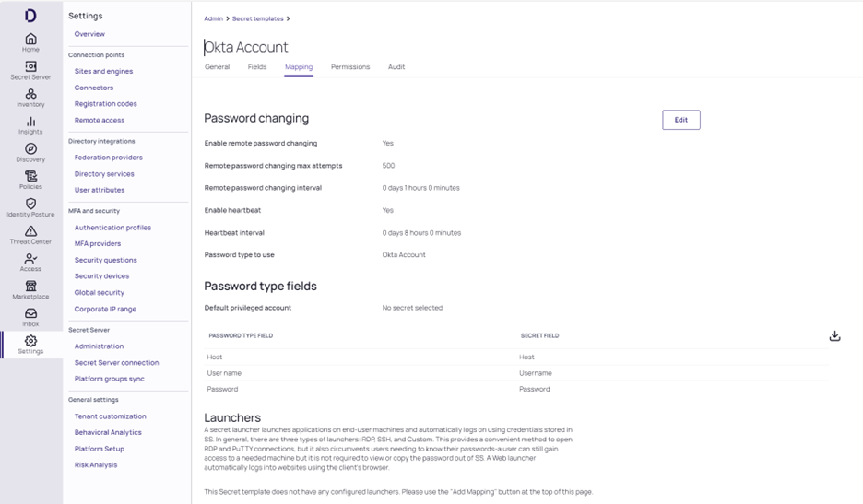
Task: Open the Home icon in sidebar
Action: [30, 40]
